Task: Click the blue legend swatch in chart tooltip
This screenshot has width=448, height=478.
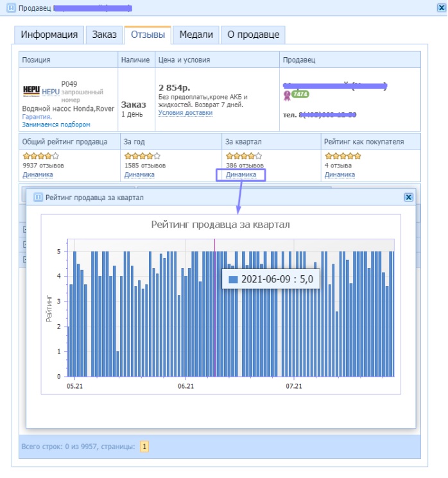Action: click(x=233, y=279)
